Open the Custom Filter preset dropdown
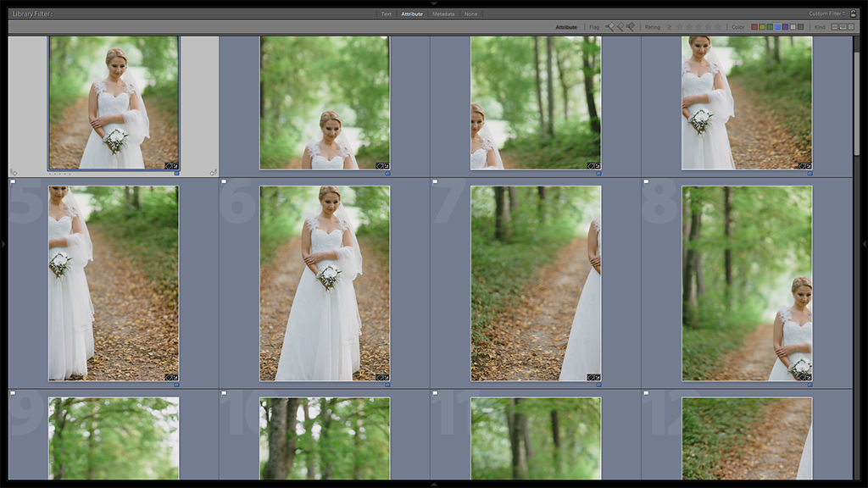This screenshot has width=868, height=488. pyautogui.click(x=827, y=14)
